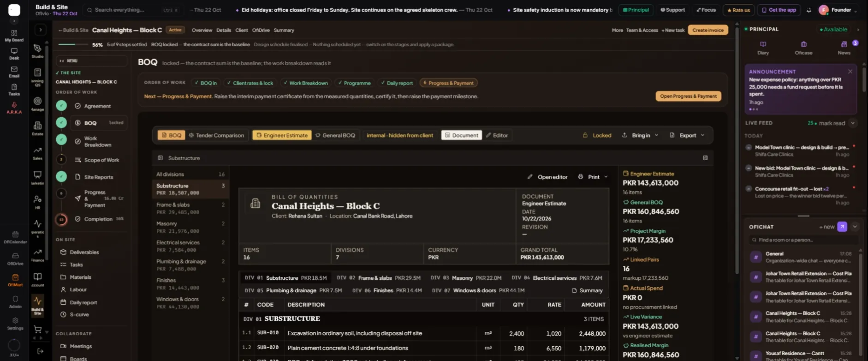Click the Substructure panel right-side icon
The image size is (868, 361).
[705, 158]
